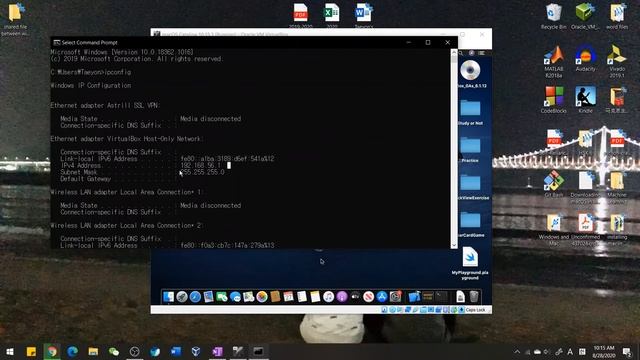Click the IPv4 address 192.168.56.1 text
Viewport: 640px width, 360px height.
tap(200, 165)
